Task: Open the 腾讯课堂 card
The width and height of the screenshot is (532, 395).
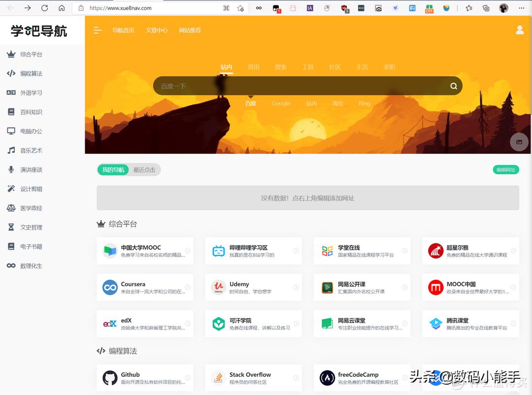Action: [x=470, y=324]
